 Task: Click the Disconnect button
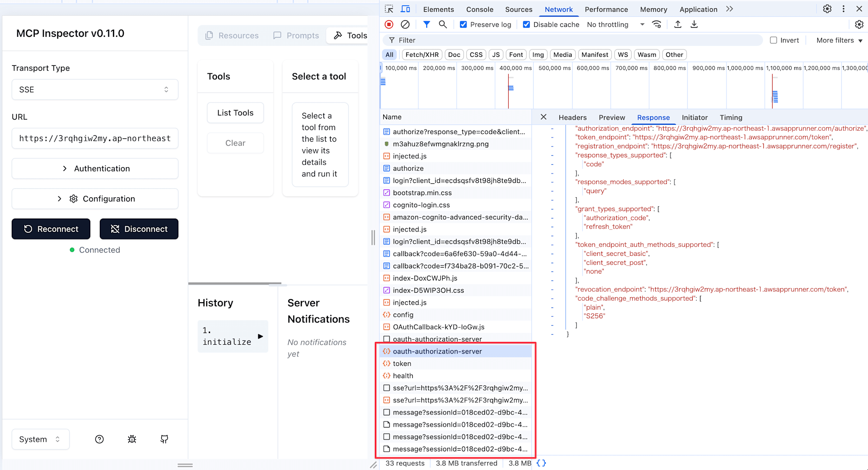[139, 229]
